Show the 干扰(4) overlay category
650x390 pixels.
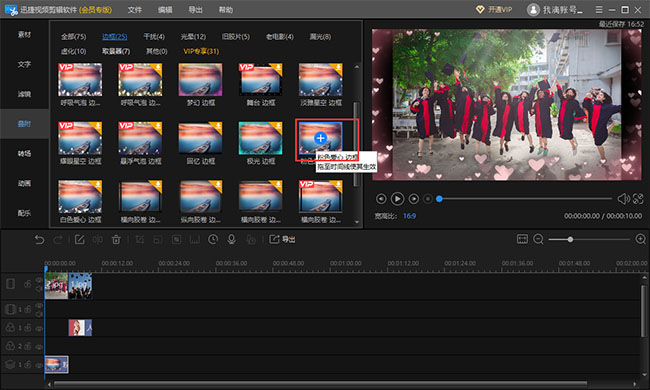(x=154, y=36)
